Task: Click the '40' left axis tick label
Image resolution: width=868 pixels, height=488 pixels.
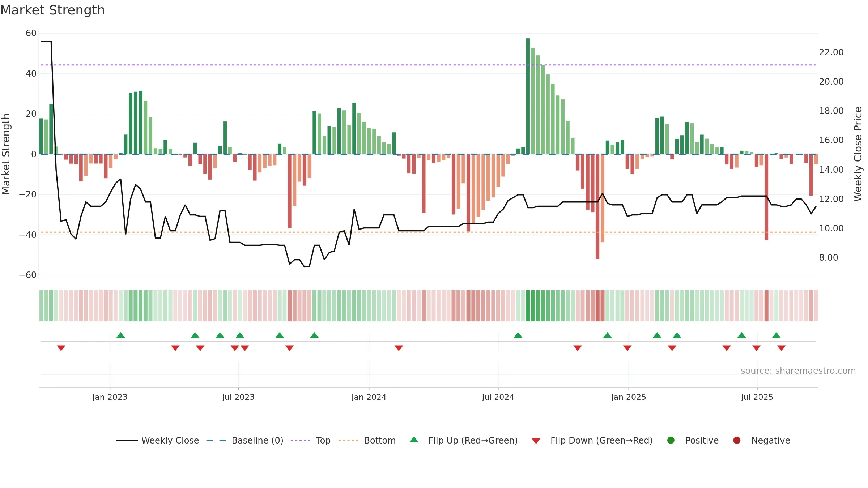Action: [31, 74]
